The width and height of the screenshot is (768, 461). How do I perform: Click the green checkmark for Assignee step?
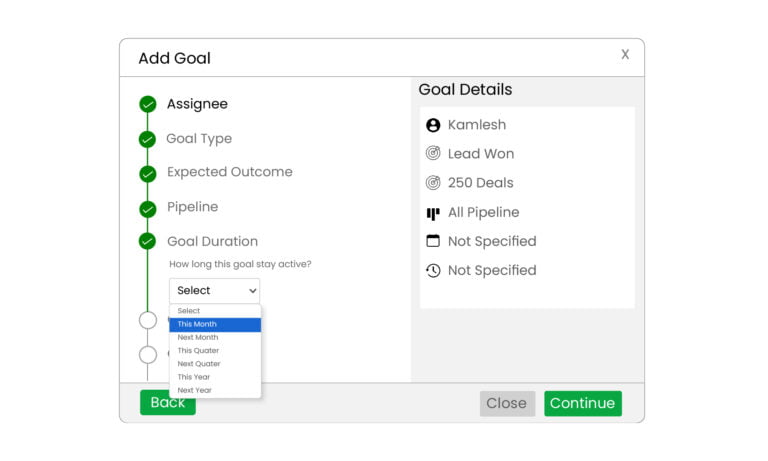coord(148,104)
